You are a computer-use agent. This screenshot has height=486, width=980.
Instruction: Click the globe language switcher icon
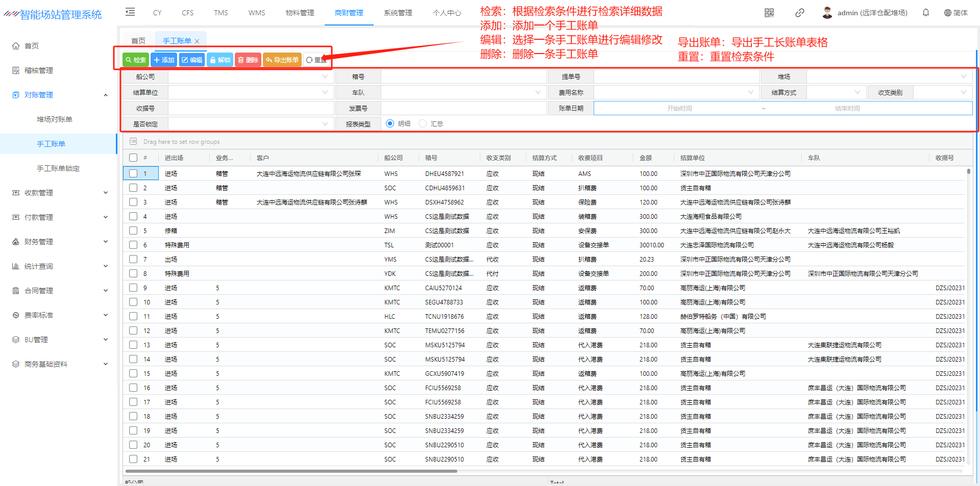(x=947, y=13)
